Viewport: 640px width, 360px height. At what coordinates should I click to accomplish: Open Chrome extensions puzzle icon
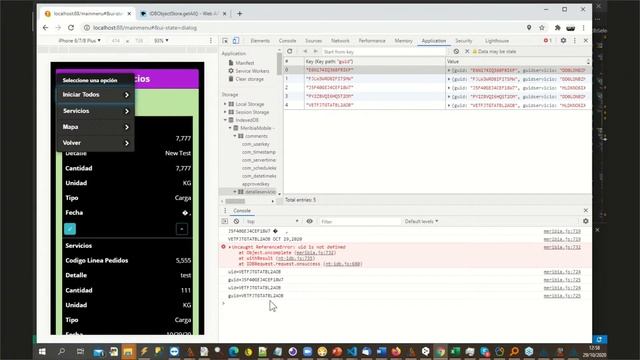557,28
